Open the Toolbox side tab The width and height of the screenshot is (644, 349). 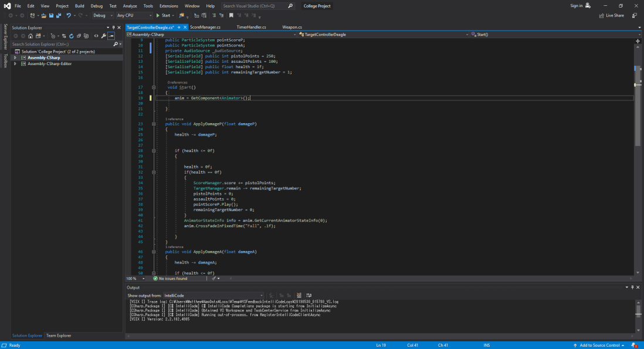click(5, 61)
